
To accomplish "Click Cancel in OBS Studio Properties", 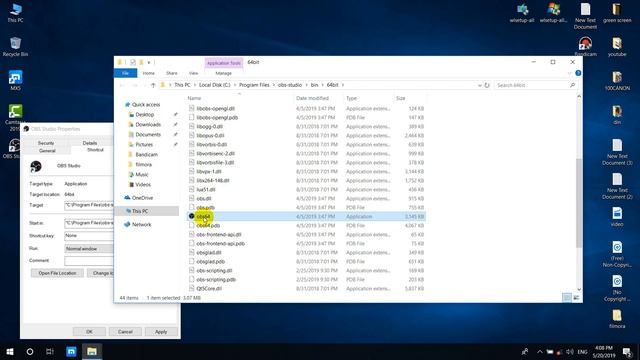I will 125,331.
